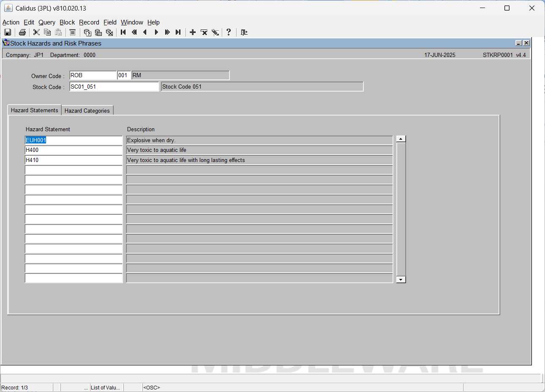This screenshot has height=392, width=545.
Task: Click the owner name field 'RM'
Action: [180, 75]
